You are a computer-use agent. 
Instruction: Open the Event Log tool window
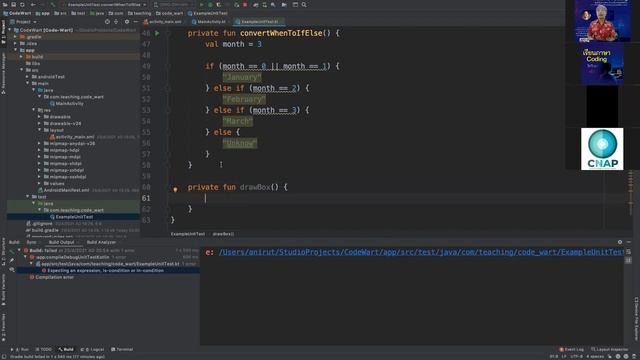571,349
